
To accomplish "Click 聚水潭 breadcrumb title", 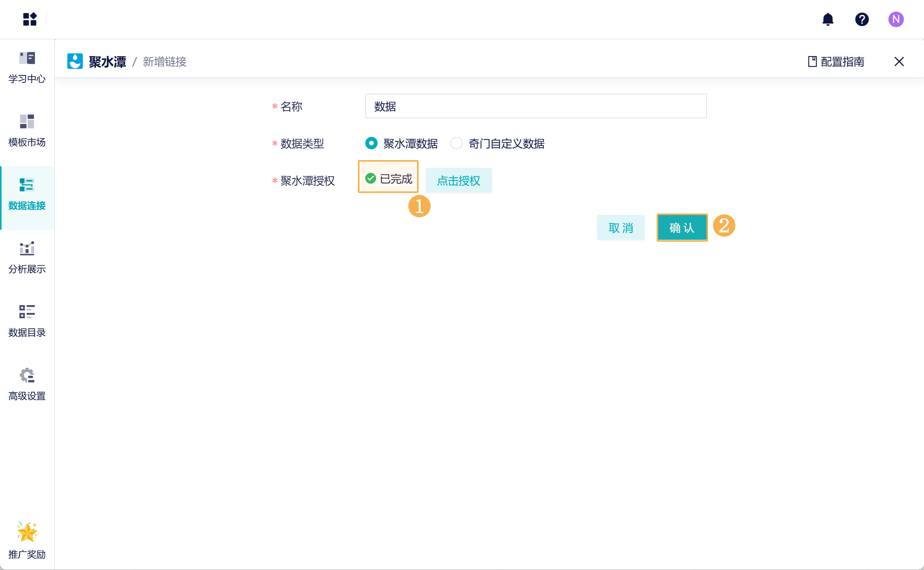I will 107,62.
